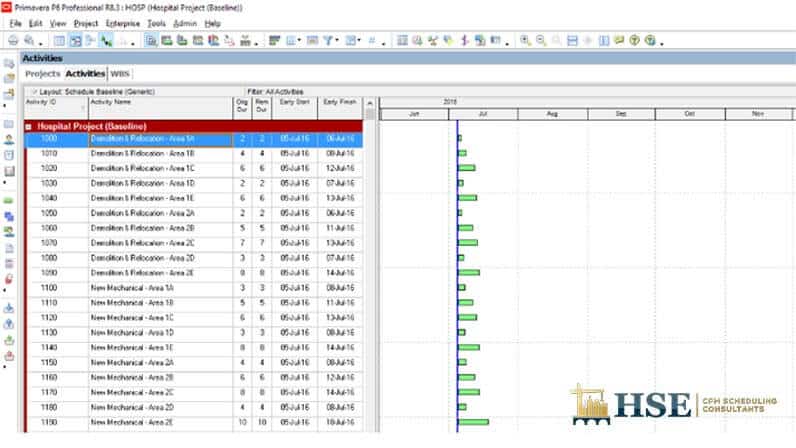Click the Print icon in the toolbar
This screenshot has height=448, width=796.
click(x=13, y=41)
